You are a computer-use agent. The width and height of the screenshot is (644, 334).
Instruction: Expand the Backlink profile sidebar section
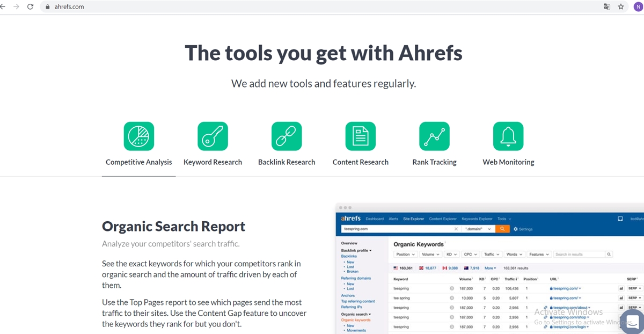pos(356,250)
